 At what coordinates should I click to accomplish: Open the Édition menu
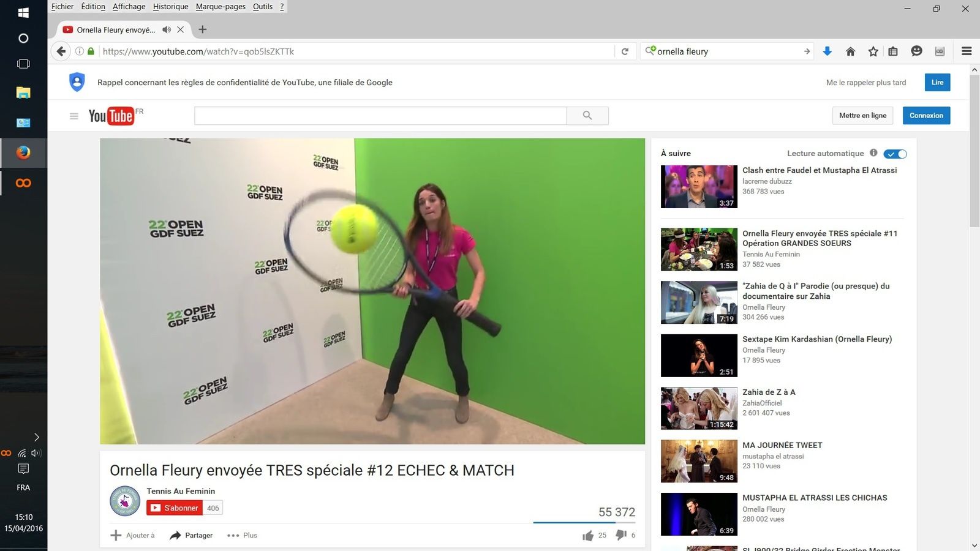click(93, 7)
